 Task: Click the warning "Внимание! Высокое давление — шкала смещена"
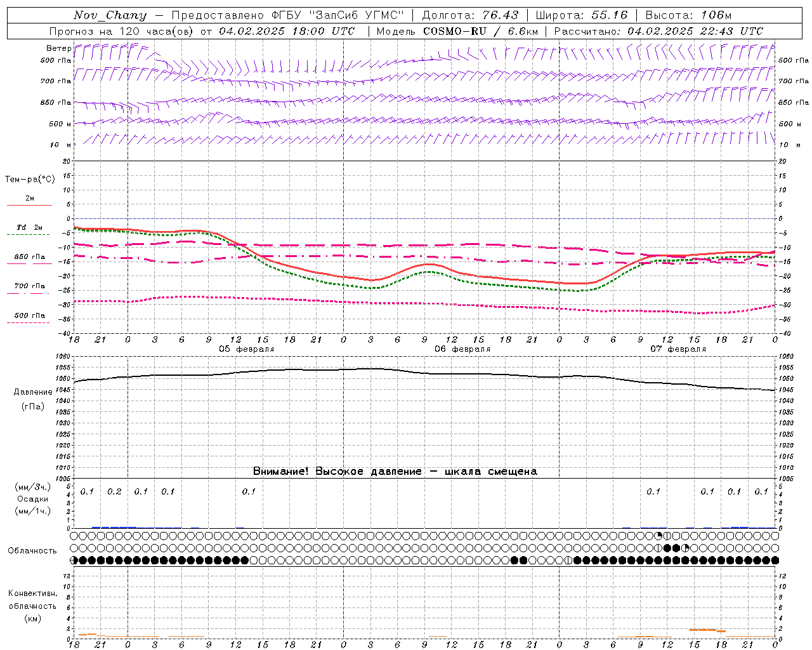[x=395, y=472]
